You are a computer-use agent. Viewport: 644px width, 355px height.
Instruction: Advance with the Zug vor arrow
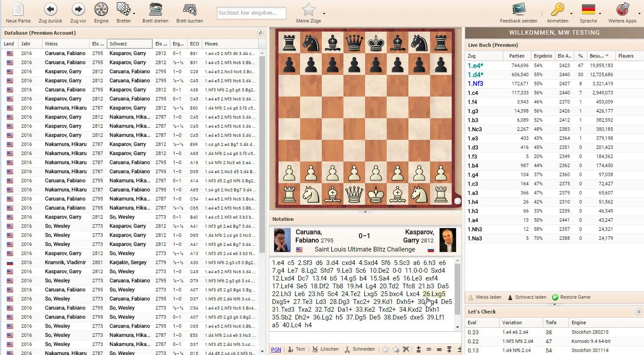point(78,9)
